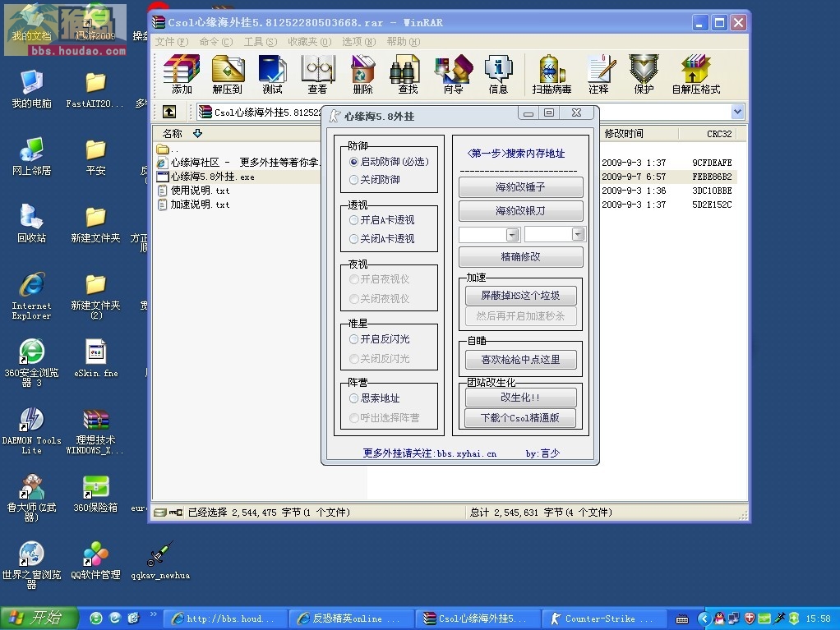Open 回收站 recycle bin icon
The image size is (840, 630).
31,223
